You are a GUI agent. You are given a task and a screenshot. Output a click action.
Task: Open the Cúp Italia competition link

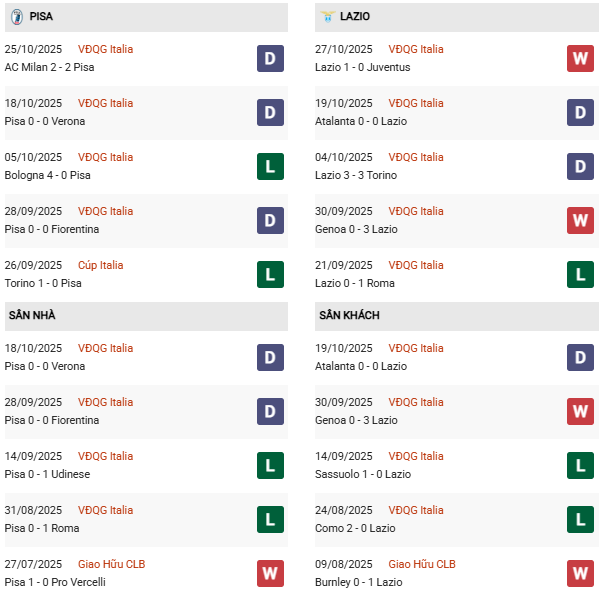pyautogui.click(x=101, y=265)
